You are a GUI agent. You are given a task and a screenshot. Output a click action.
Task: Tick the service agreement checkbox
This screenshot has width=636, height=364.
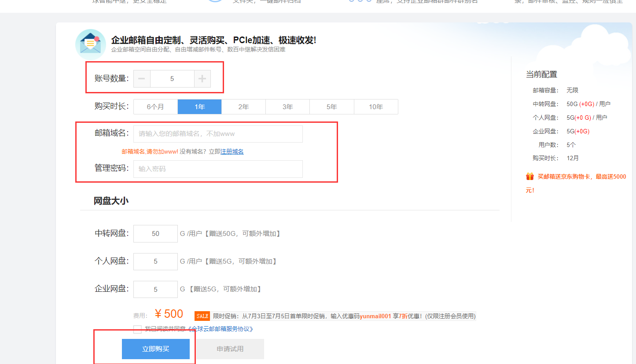(138, 329)
